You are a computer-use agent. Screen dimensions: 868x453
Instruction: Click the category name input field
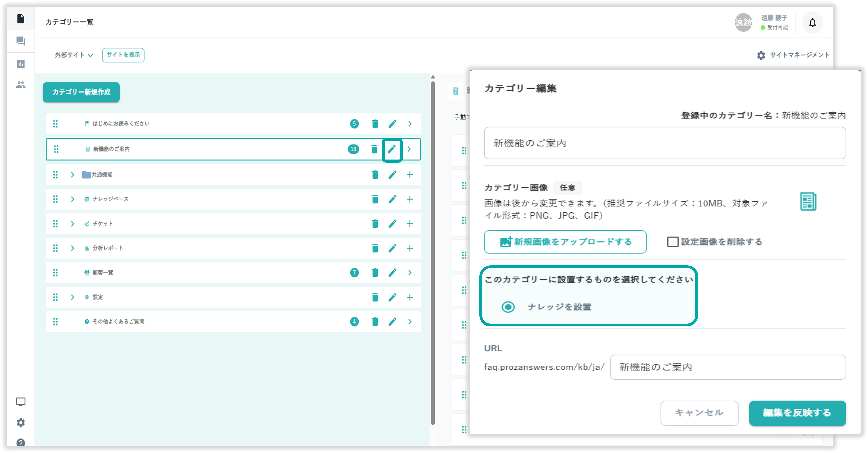665,143
